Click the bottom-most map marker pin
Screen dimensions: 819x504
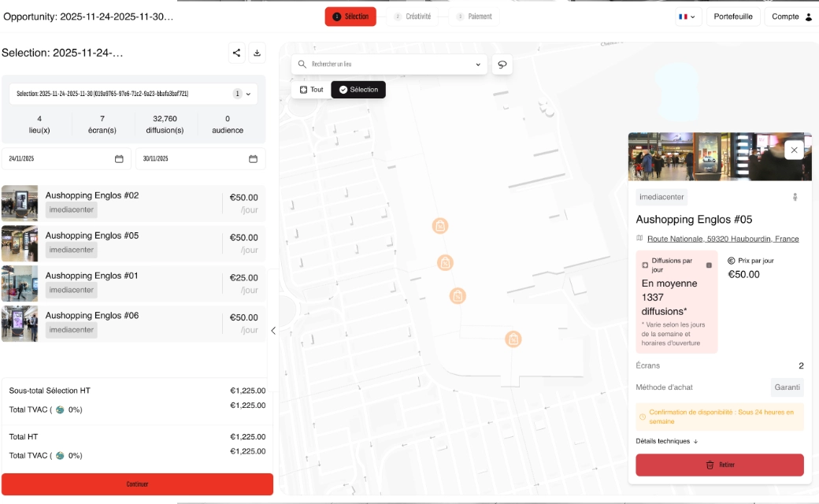click(513, 339)
